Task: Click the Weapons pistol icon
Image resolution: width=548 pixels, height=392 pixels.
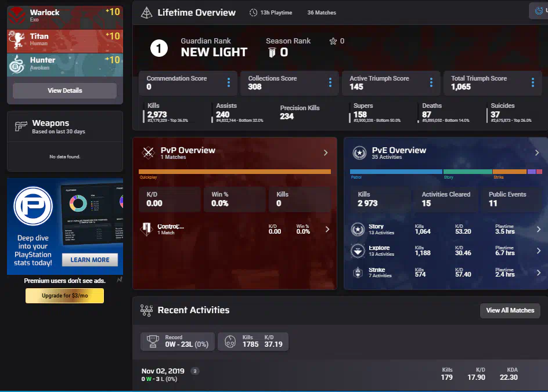Action: [21, 127]
